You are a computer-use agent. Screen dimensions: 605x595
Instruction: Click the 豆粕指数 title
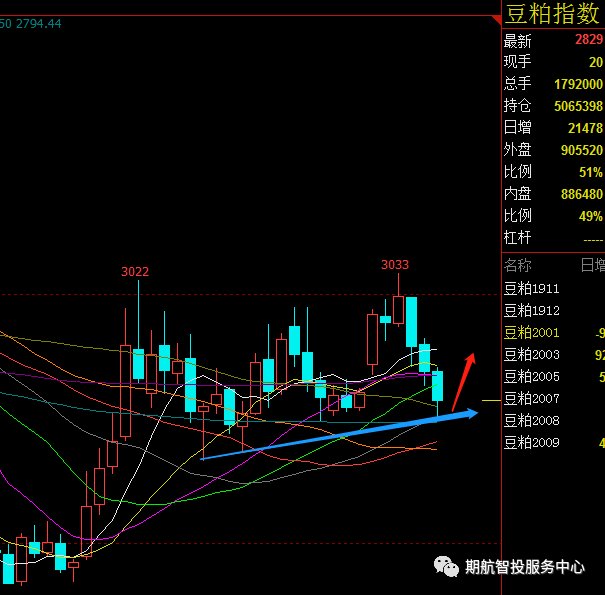[553, 14]
